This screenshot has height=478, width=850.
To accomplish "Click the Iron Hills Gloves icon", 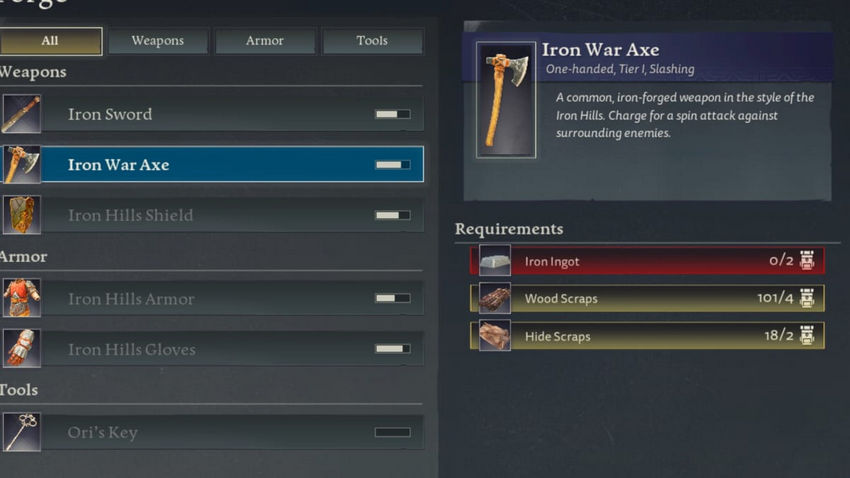I will pyautogui.click(x=21, y=348).
